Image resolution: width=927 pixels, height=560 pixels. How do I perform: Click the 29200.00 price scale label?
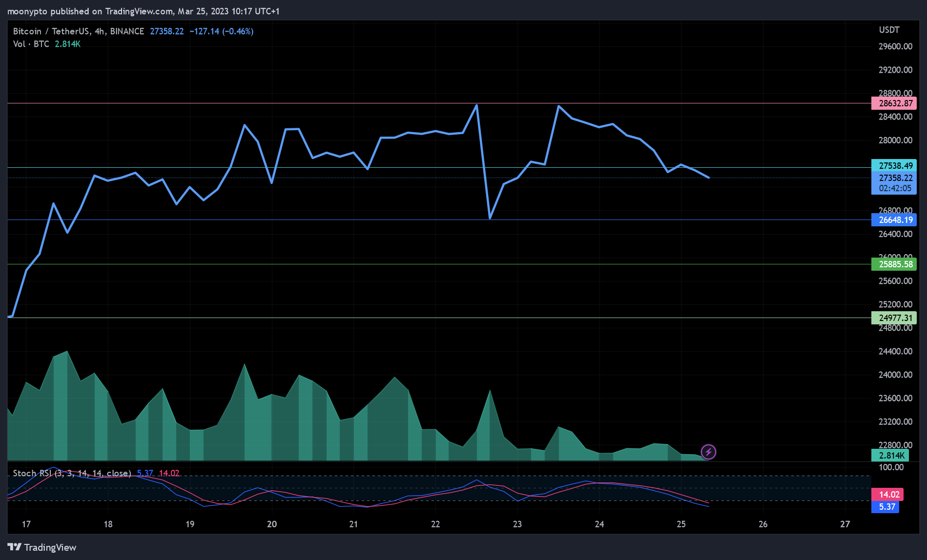coord(895,70)
